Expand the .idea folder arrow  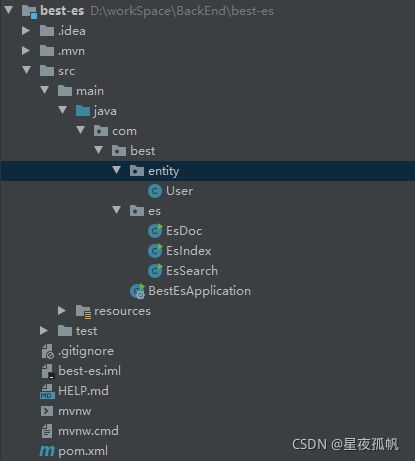26,31
